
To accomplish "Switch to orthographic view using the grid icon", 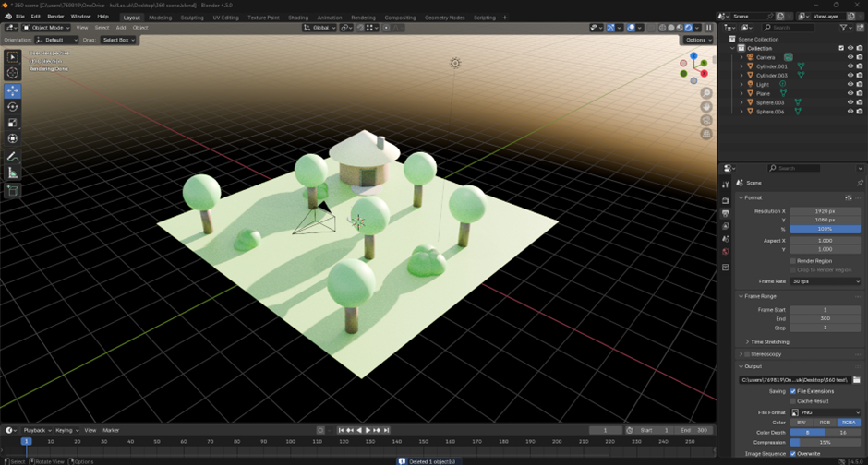I will click(x=706, y=134).
